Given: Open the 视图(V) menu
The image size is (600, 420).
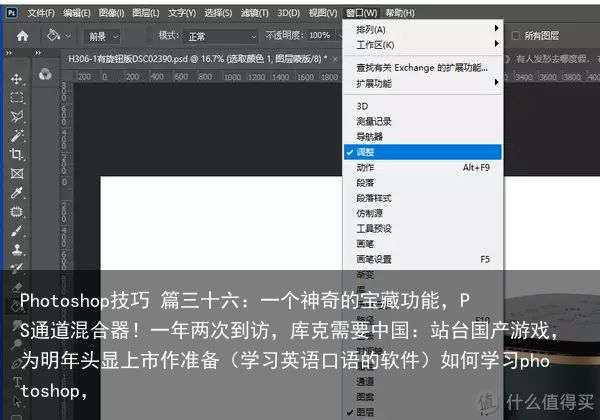Looking at the screenshot, I should point(323,13).
